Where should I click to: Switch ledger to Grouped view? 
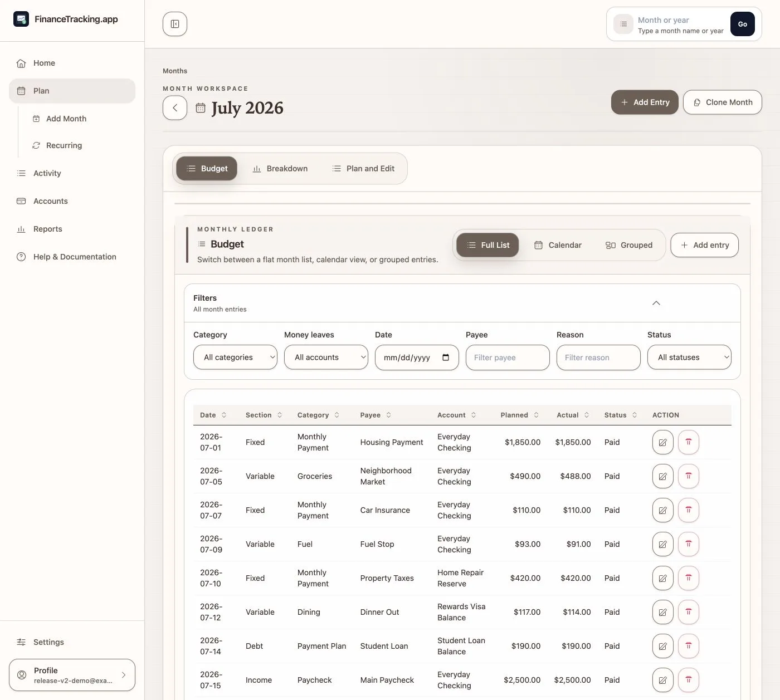629,245
